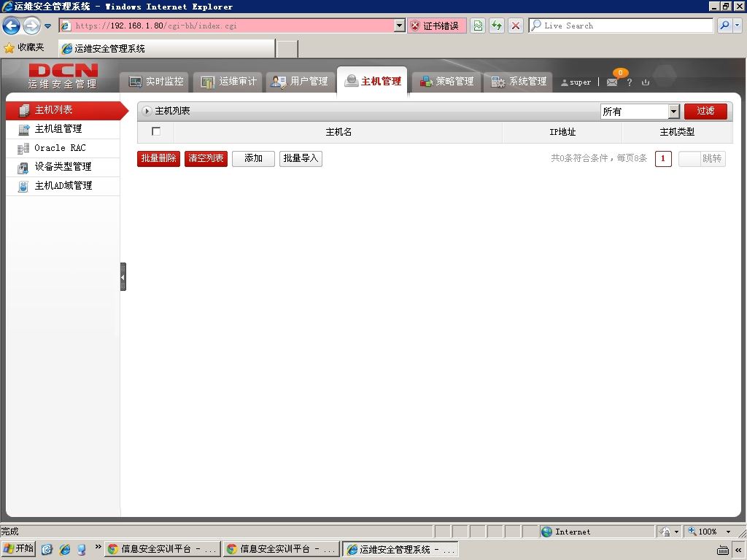Open a new blank browser tab
747x560 pixels.
(x=287, y=49)
